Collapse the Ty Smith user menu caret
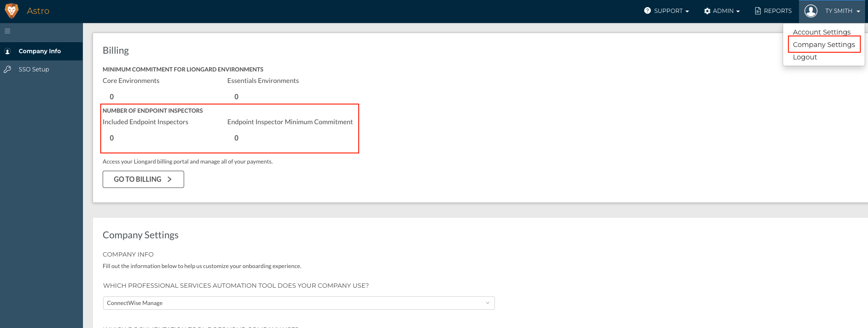Viewport: 868px width, 328px height. pos(858,12)
